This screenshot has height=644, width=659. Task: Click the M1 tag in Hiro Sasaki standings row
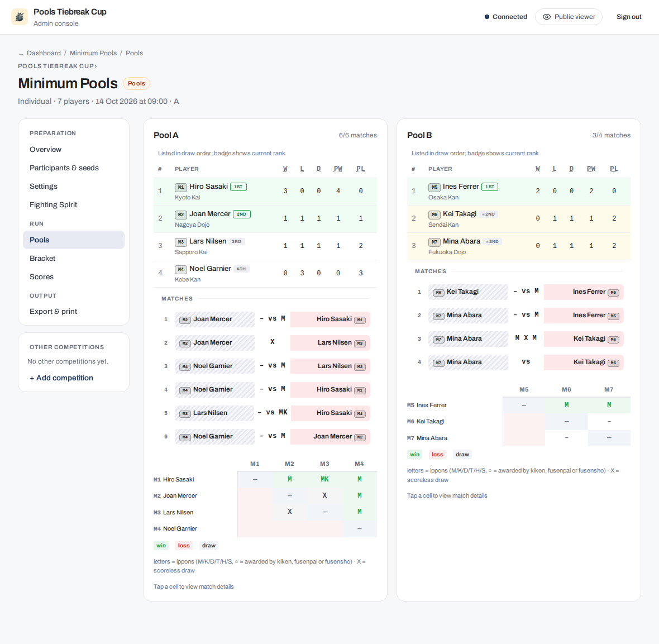point(181,187)
